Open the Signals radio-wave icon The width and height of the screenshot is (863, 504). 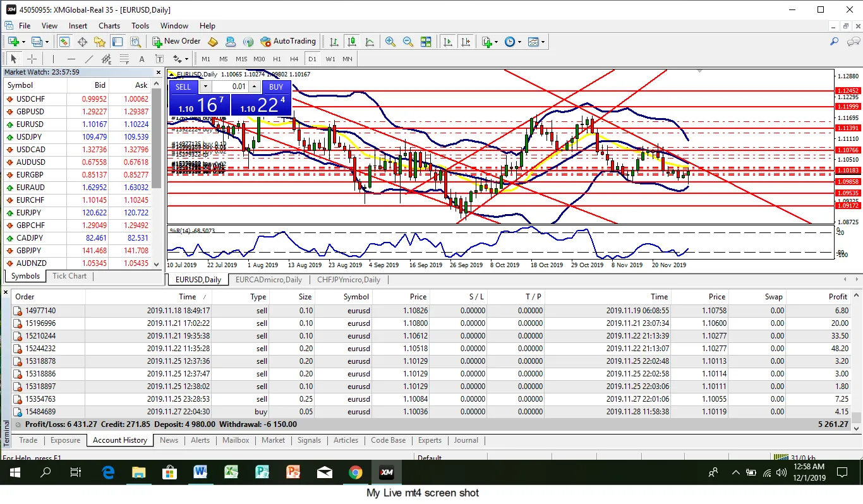pos(248,42)
